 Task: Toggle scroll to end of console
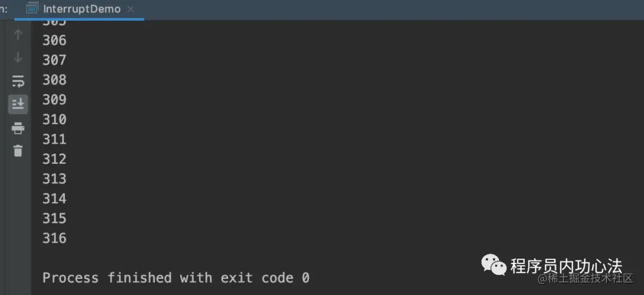(x=18, y=104)
